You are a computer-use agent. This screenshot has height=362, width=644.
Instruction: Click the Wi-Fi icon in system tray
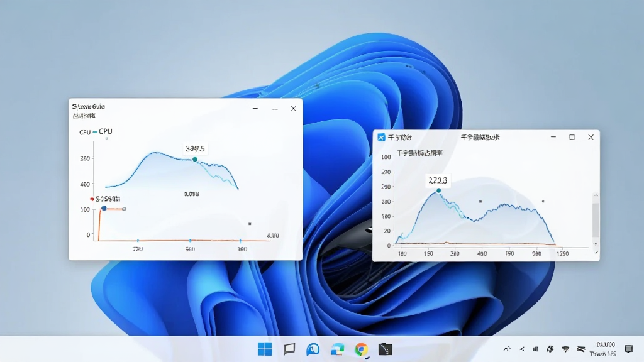click(565, 349)
